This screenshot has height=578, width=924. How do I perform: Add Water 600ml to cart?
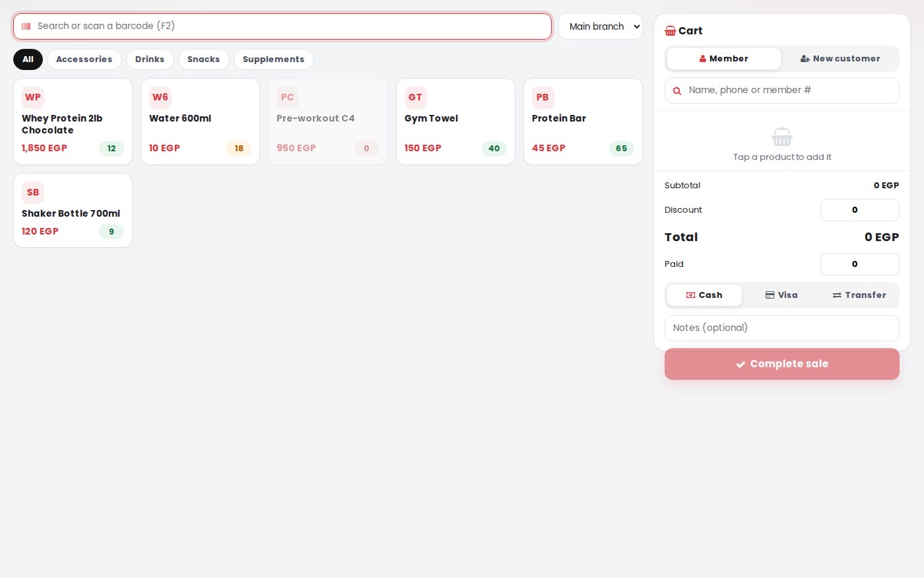coord(200,122)
